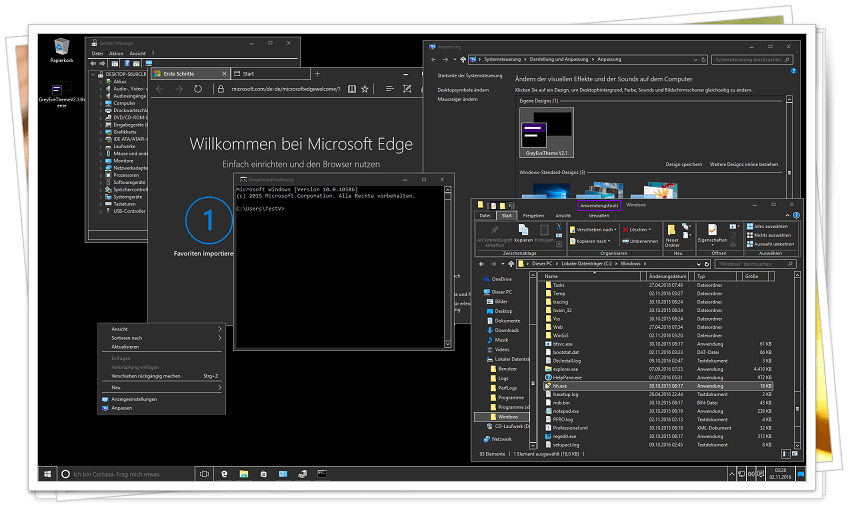Image resolution: width=848 pixels, height=506 pixels.
Task: Expand USB-Controller node in Geräte-Manager
Action: pyautogui.click(x=101, y=211)
